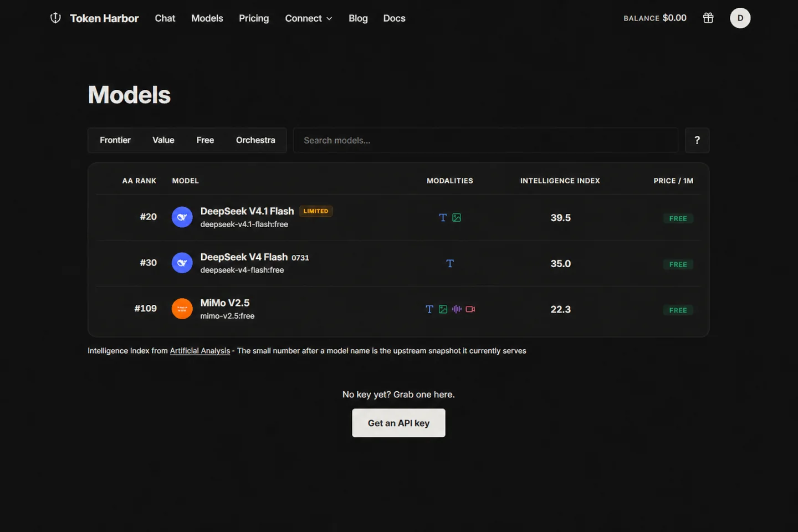
Task: Open the Chat page in navigation
Action: click(165, 18)
